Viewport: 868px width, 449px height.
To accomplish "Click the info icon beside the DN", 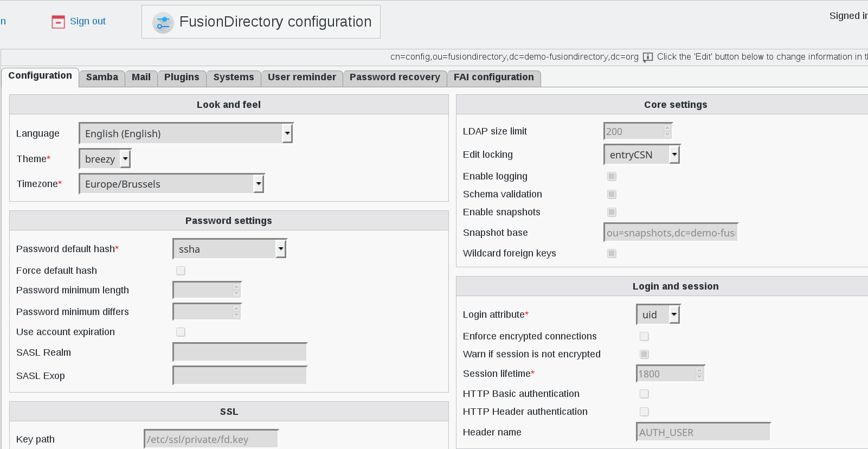I will click(648, 57).
